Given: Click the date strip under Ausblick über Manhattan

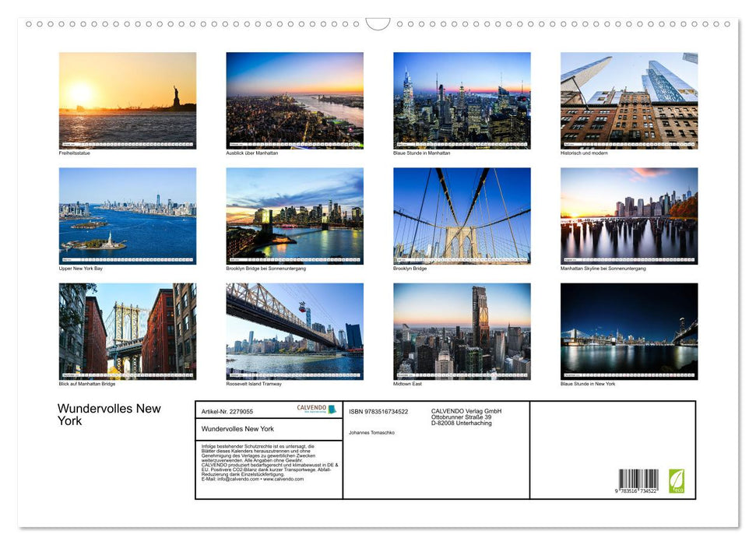Looking at the screenshot, I should (294, 144).
